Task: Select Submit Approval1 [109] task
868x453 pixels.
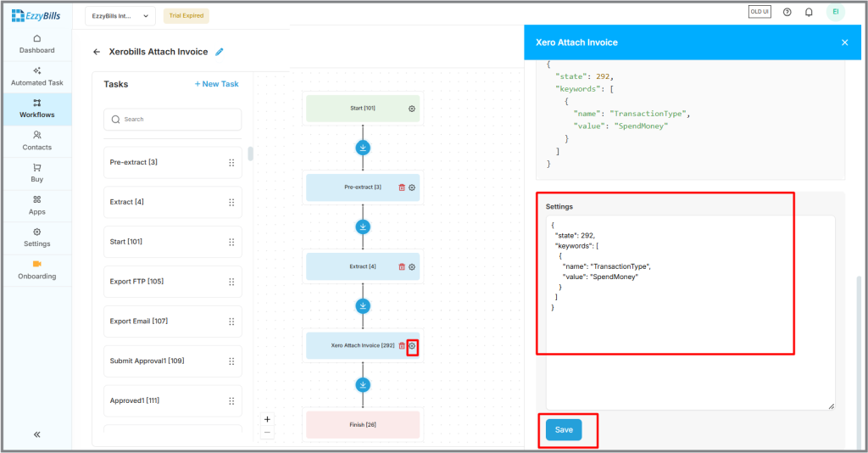Action: click(173, 361)
